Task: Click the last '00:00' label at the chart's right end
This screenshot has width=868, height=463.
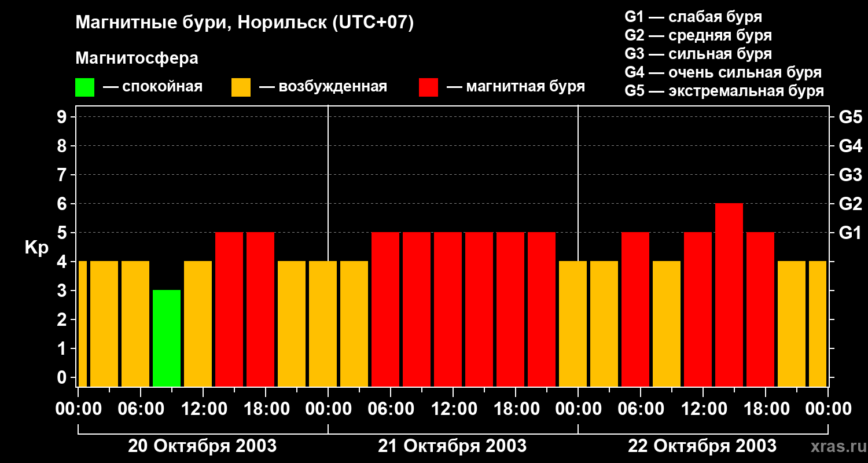Action: 828,409
